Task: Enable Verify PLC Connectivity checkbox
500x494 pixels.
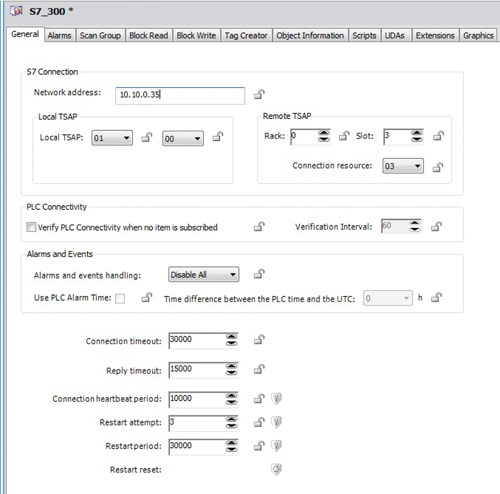Action: [31, 227]
